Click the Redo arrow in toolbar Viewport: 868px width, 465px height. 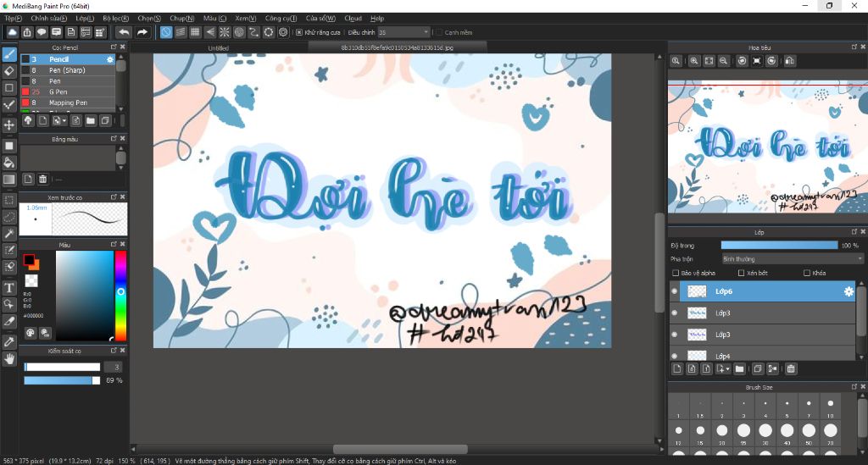[142, 32]
